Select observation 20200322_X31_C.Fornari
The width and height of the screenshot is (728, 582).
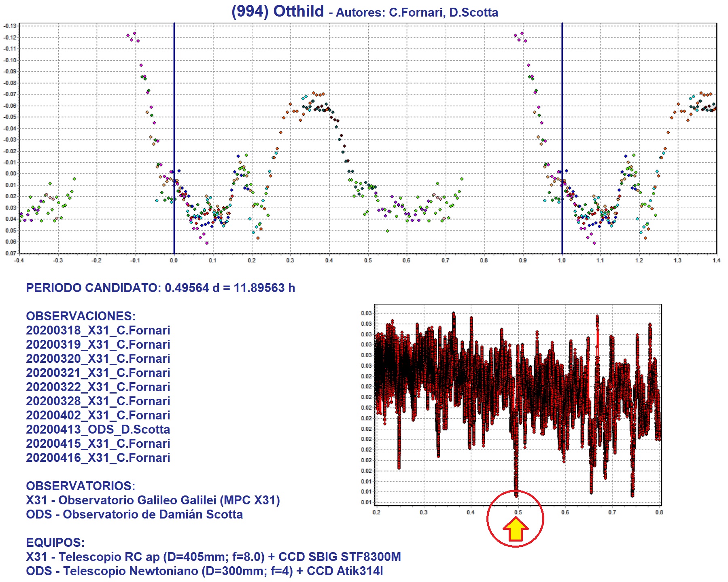(x=98, y=387)
